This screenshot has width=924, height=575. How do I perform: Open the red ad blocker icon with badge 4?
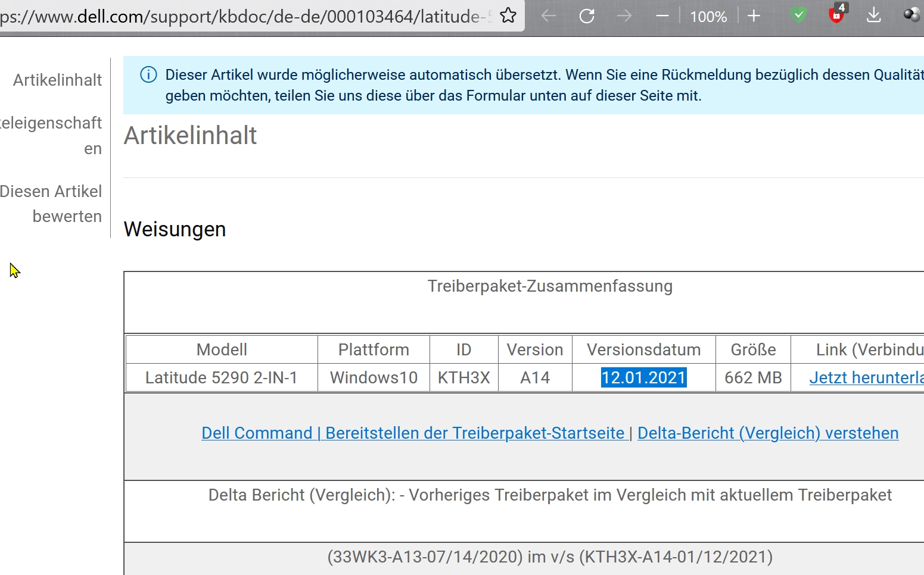837,14
